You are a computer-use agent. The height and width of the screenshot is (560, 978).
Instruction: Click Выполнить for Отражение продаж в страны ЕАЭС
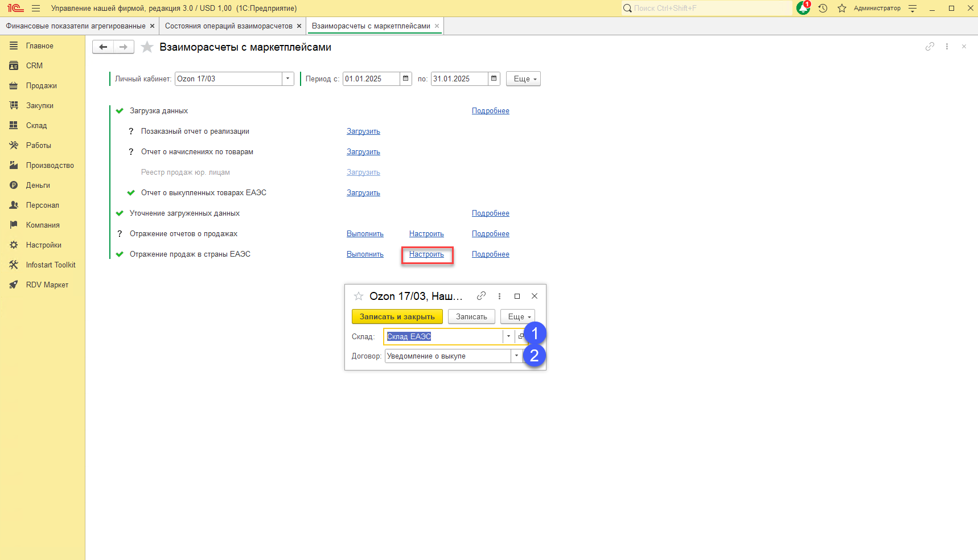pyautogui.click(x=365, y=254)
